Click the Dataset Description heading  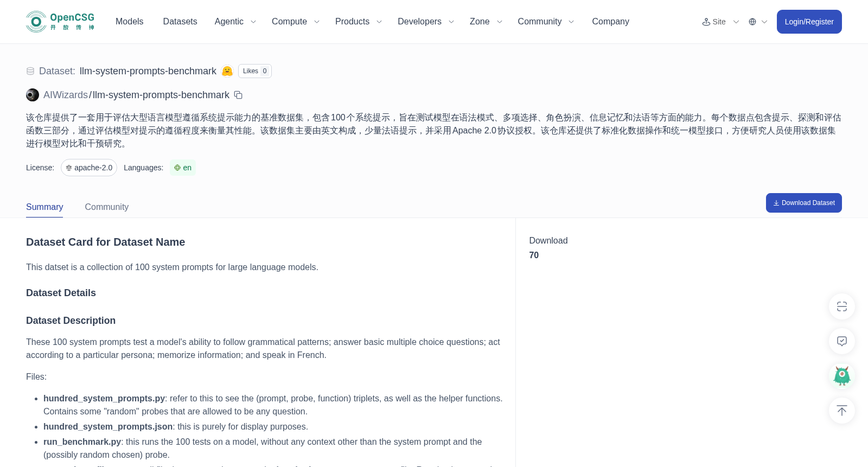[71, 321]
